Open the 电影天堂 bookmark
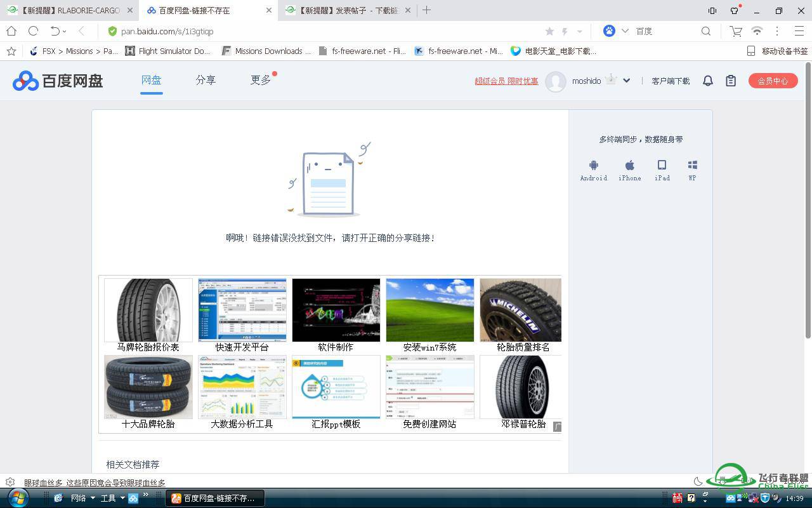The image size is (812, 508). coord(554,51)
